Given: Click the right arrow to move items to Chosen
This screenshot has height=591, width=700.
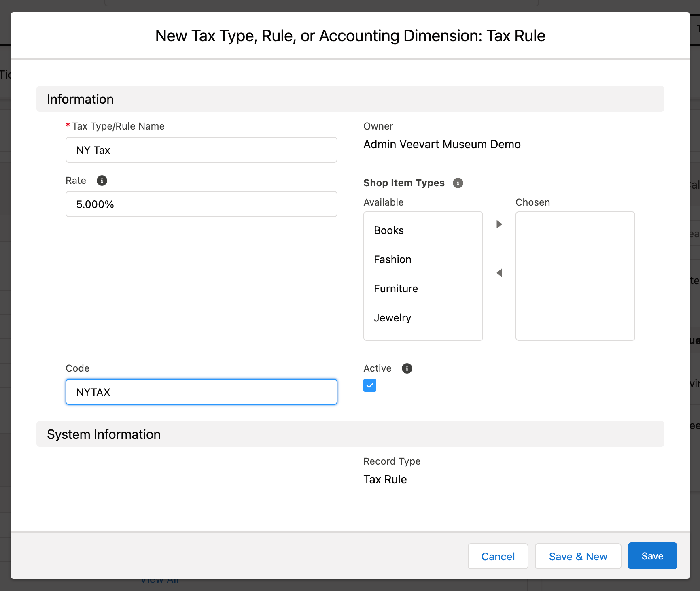Looking at the screenshot, I should [x=499, y=224].
